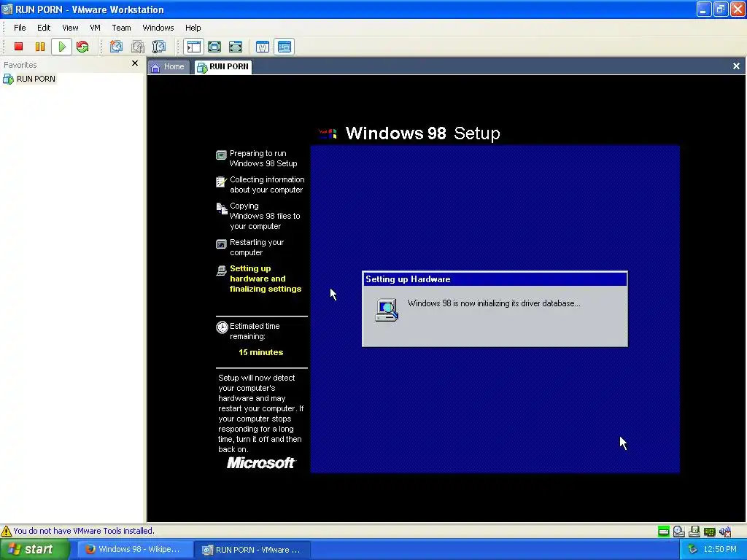Close the Favorites sidebar panel
The height and width of the screenshot is (560, 747).
tap(135, 63)
